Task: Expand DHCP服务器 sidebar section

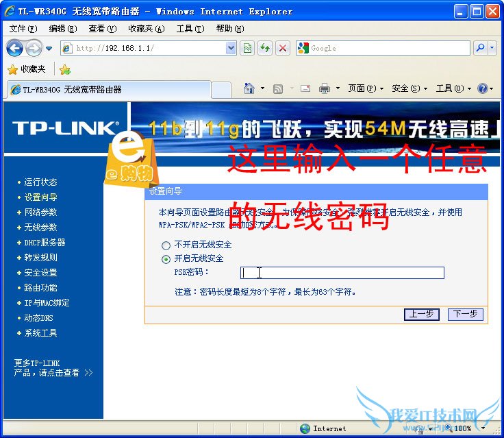Action: point(45,243)
